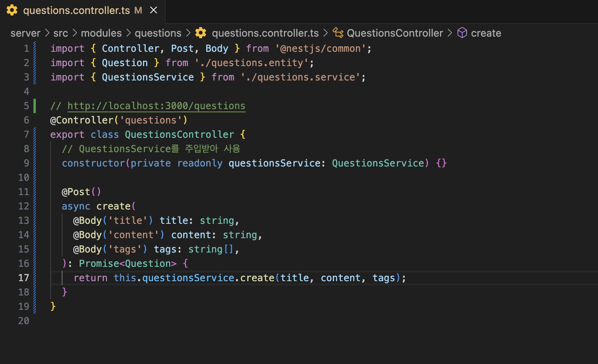Open the http://localhost:3000/questions link
This screenshot has width=598, height=364.
[156, 106]
